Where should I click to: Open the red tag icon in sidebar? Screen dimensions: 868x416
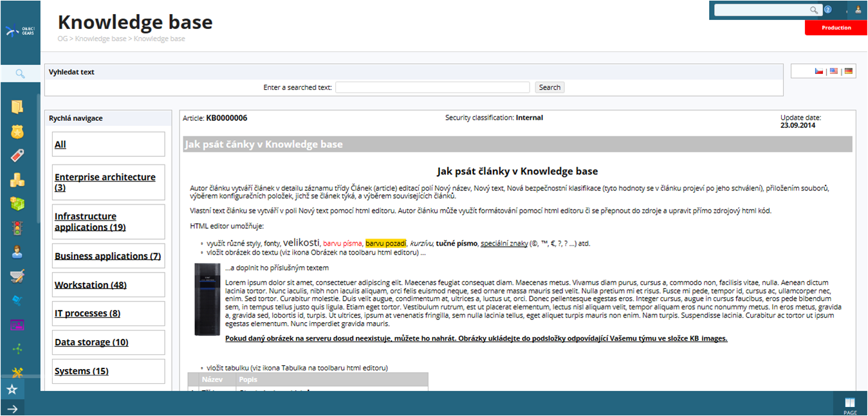(17, 156)
